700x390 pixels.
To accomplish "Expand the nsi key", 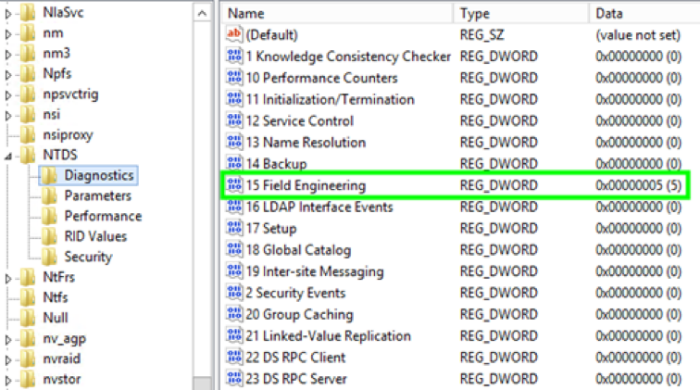I will [x=8, y=115].
